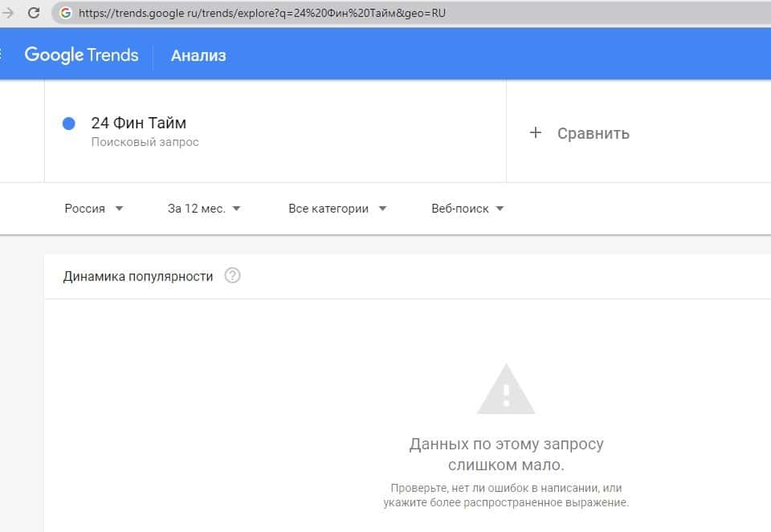Image resolution: width=771 pixels, height=532 pixels.
Task: Click the Google site icon in the address bar
Action: [x=66, y=13]
